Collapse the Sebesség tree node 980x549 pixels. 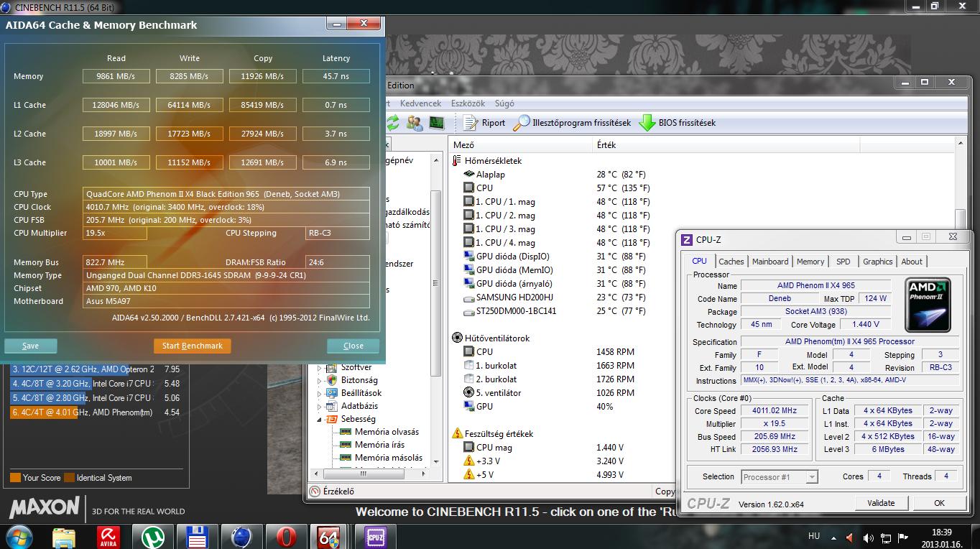320,419
